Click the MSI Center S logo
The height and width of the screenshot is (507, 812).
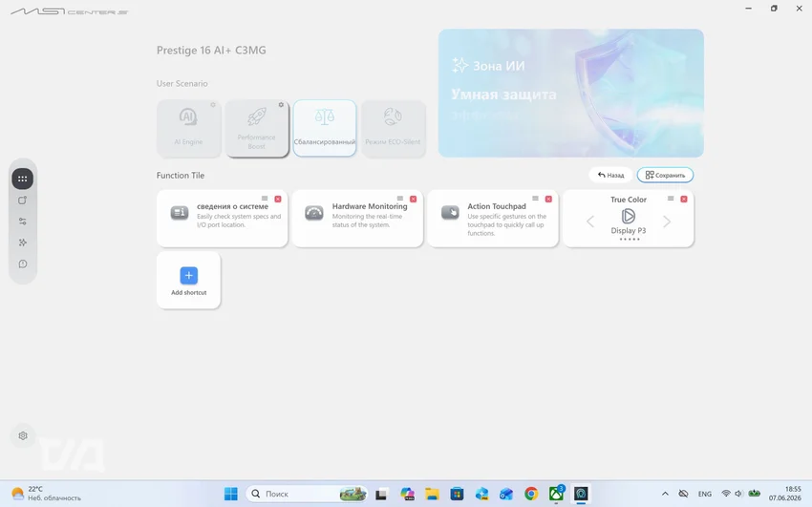pyautogui.click(x=70, y=11)
